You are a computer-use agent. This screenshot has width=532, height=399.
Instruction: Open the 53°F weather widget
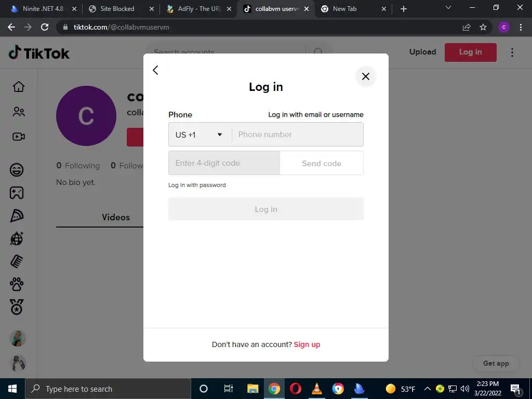click(x=401, y=389)
